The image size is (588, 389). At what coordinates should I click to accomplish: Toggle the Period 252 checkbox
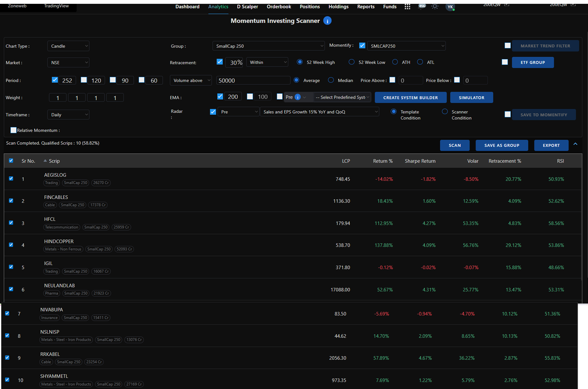[55, 80]
